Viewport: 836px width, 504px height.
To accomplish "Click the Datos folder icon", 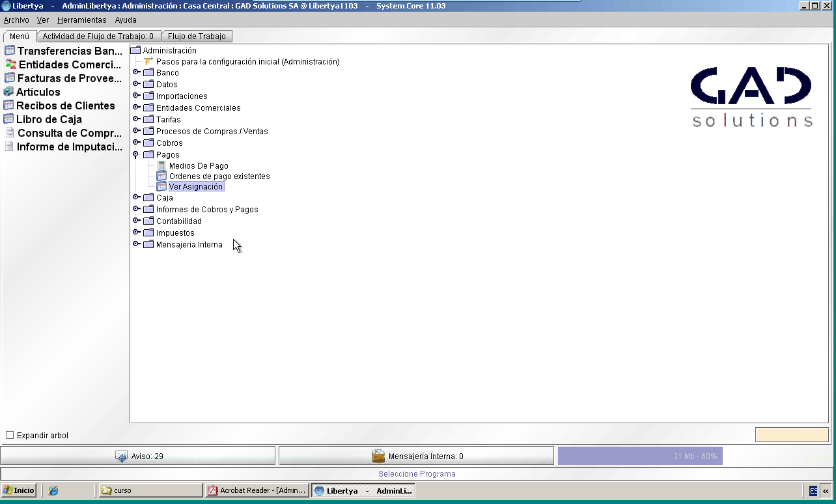I will (x=148, y=85).
